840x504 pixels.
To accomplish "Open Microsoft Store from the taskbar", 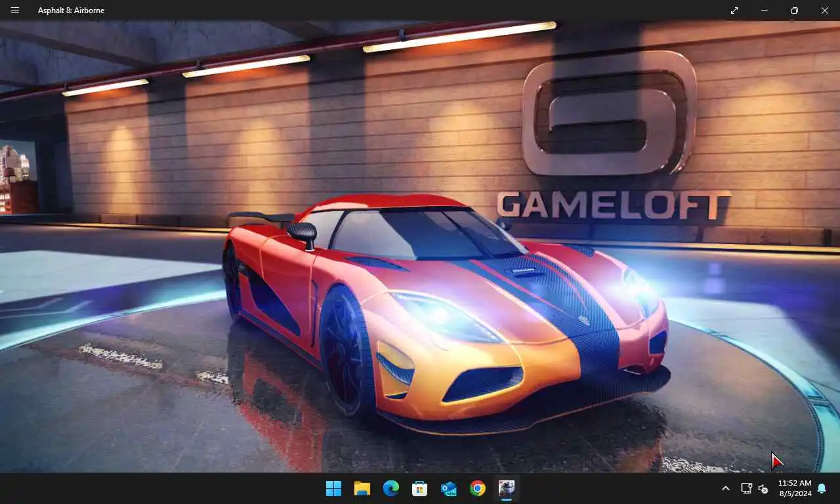I will [420, 488].
